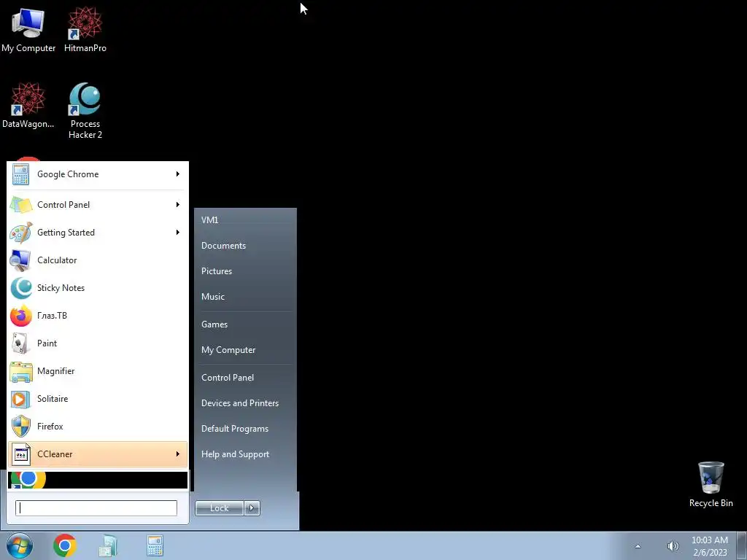747x560 pixels.
Task: Launch the Process Hacker 2 desktop shortcut
Action: tap(85, 111)
